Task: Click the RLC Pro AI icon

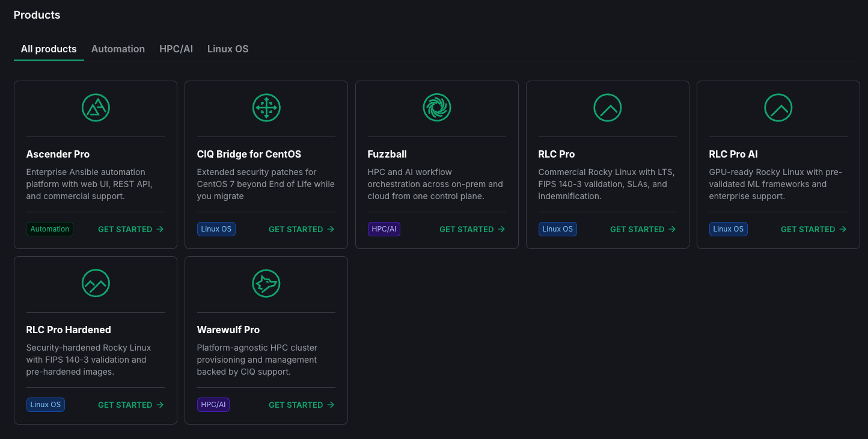Action: (778, 108)
